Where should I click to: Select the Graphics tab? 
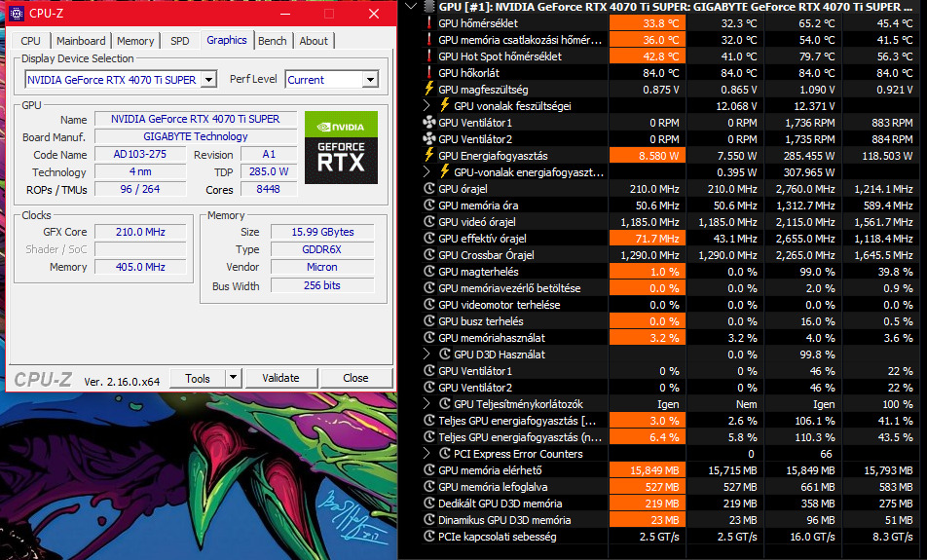[x=227, y=40]
